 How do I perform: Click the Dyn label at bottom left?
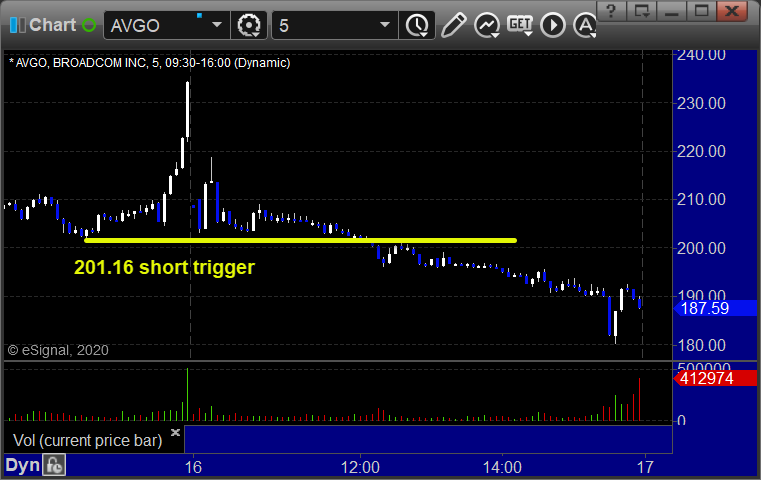[x=22, y=465]
